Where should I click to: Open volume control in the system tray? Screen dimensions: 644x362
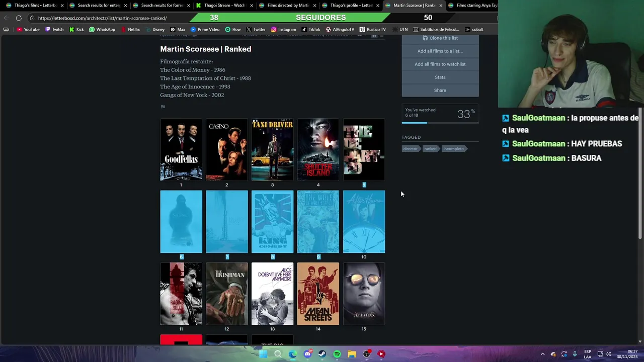tap(609, 354)
